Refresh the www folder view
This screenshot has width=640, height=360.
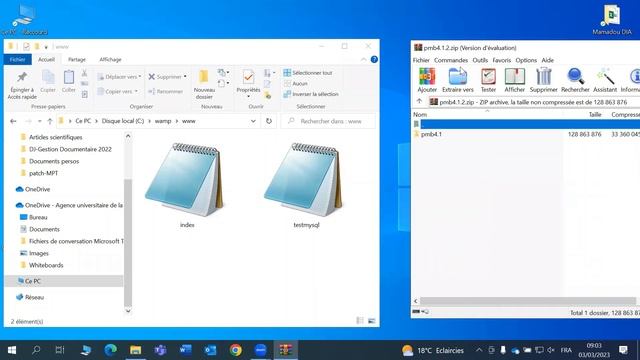tap(269, 121)
